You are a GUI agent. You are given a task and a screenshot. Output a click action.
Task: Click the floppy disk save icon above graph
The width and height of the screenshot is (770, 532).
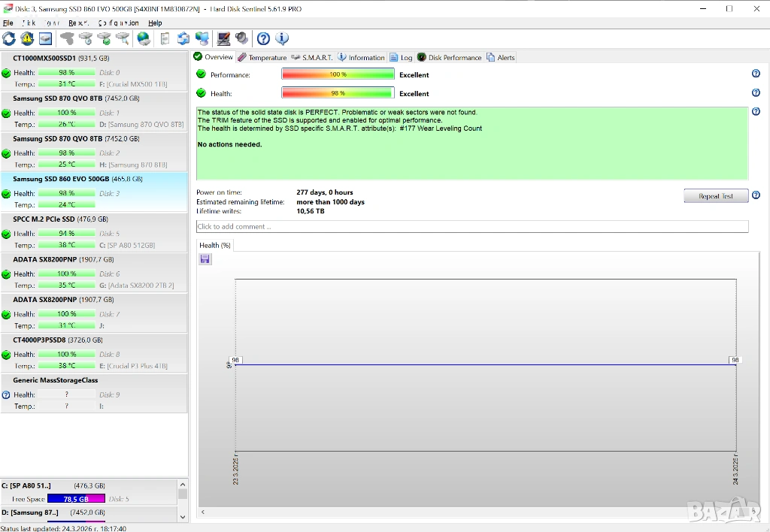pyautogui.click(x=205, y=259)
